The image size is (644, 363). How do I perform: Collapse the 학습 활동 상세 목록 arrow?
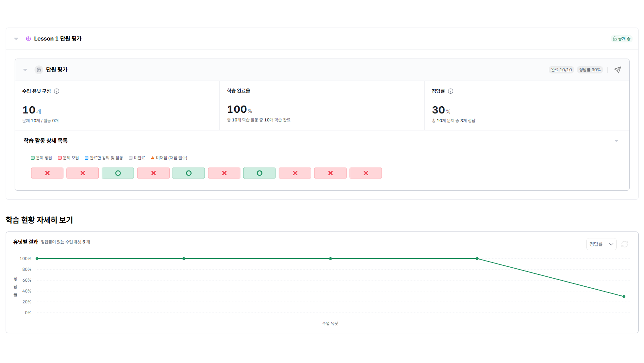[x=616, y=141]
